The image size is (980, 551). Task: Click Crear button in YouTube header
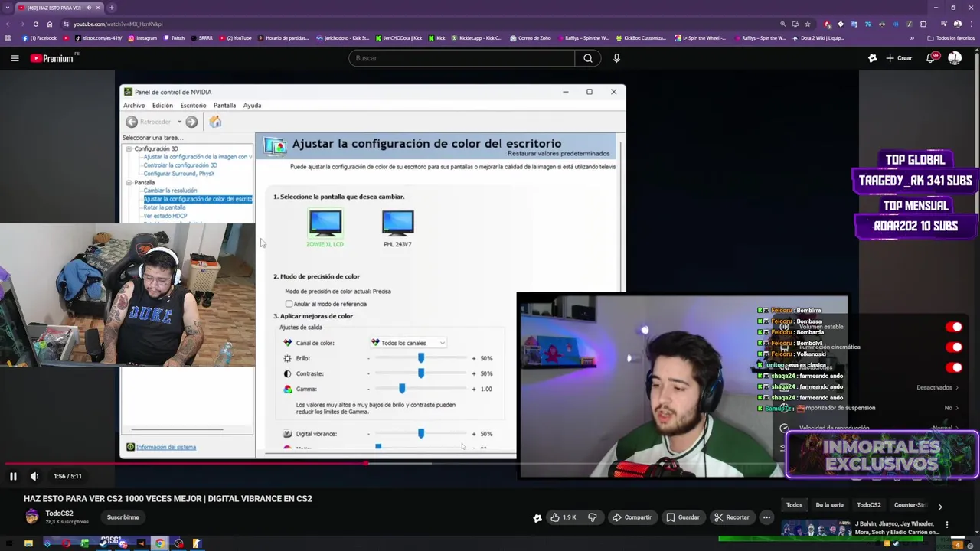[899, 58]
